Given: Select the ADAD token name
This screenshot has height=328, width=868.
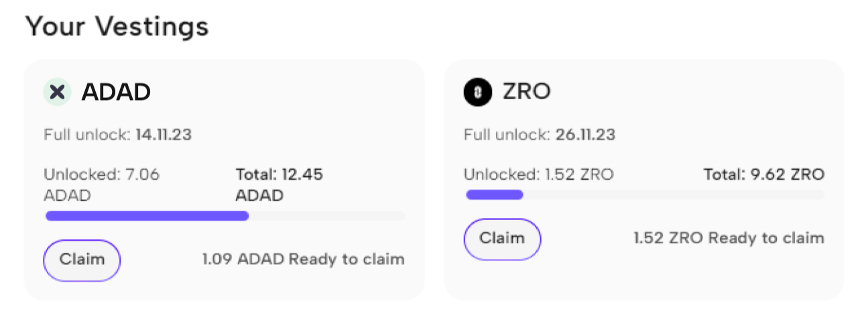Looking at the screenshot, I should coord(116,93).
